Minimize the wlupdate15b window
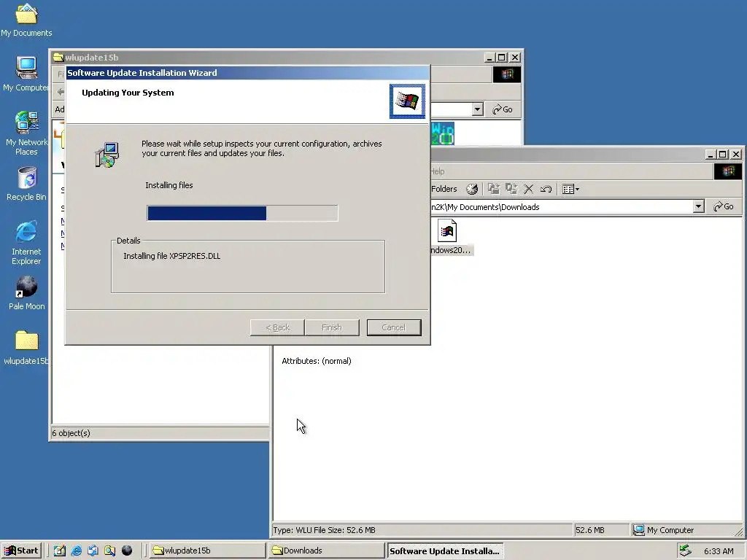Image resolution: width=747 pixels, height=560 pixels. click(489, 58)
